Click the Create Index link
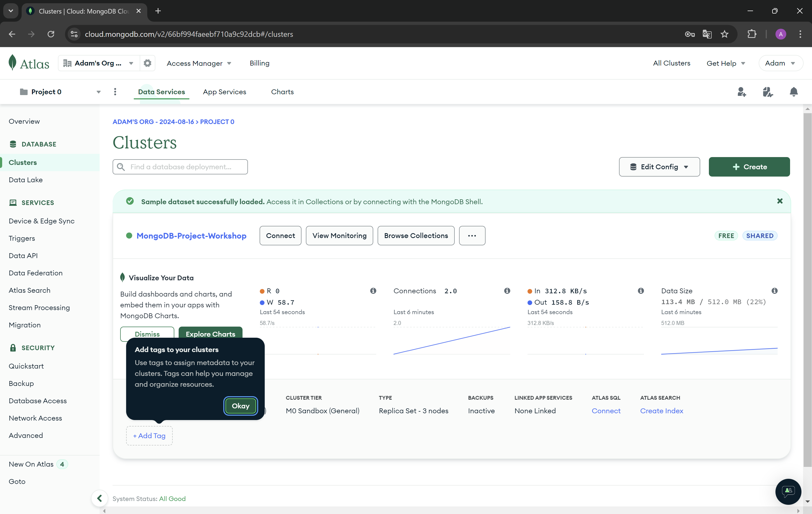Screen dimensions: 812x514 [661, 411]
